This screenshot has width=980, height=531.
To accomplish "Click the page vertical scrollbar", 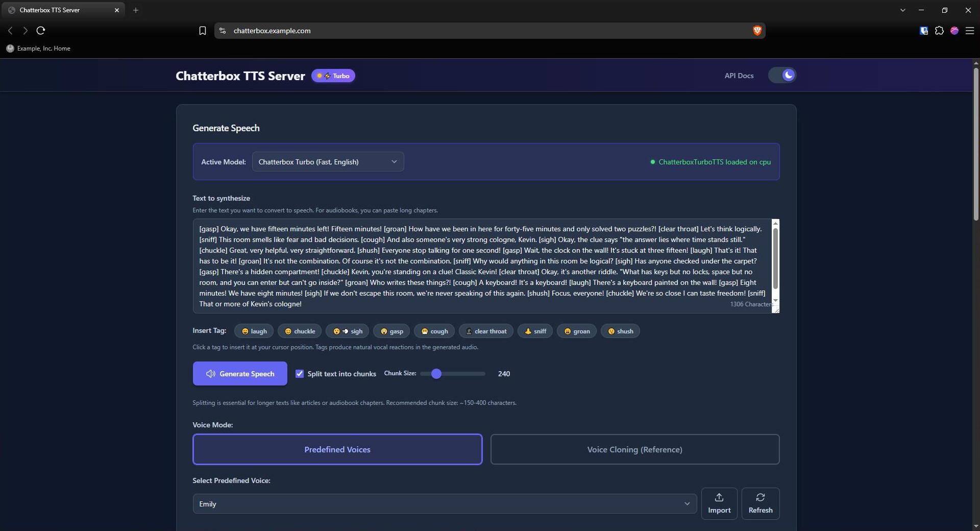I will click(976, 144).
